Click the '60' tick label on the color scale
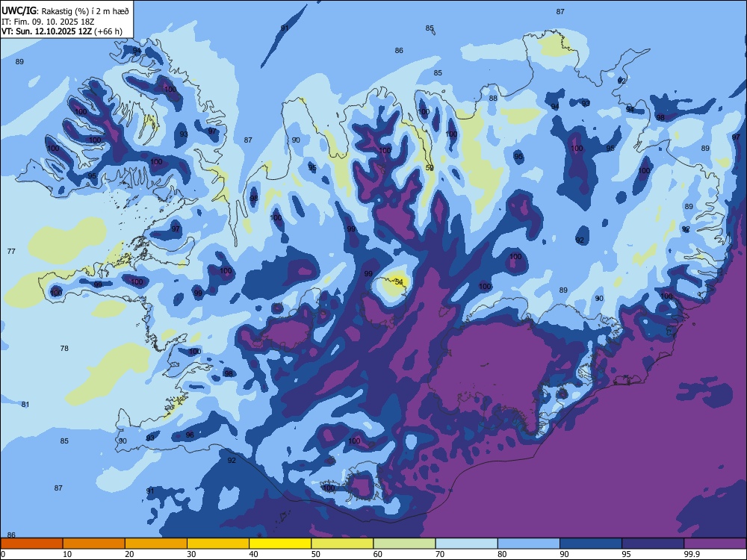Image resolution: width=747 pixels, height=560 pixels. pos(378,554)
